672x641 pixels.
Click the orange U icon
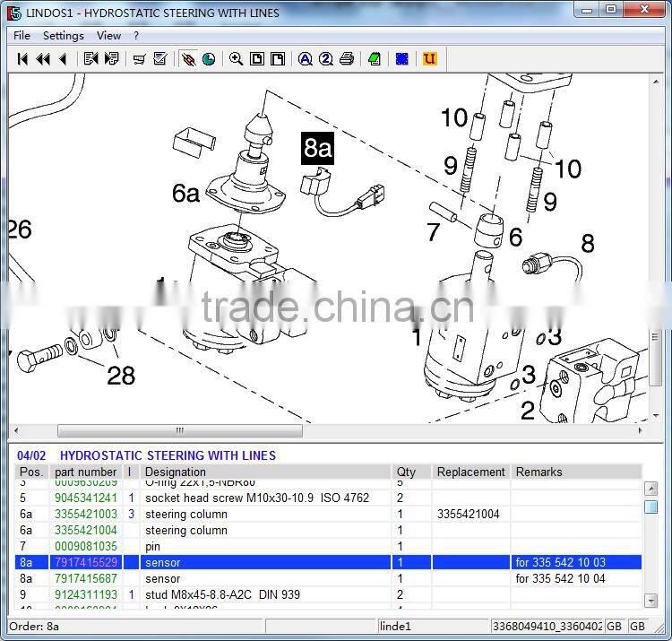coord(429,59)
